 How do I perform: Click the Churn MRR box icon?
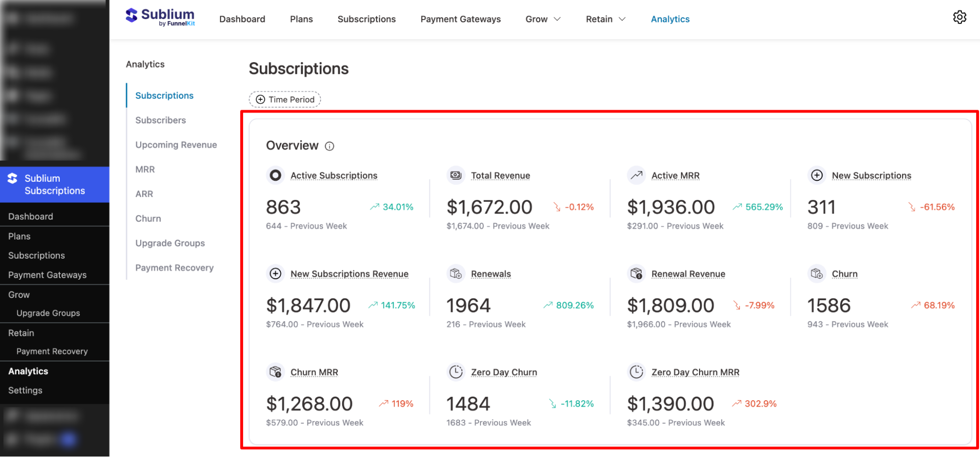click(x=276, y=372)
